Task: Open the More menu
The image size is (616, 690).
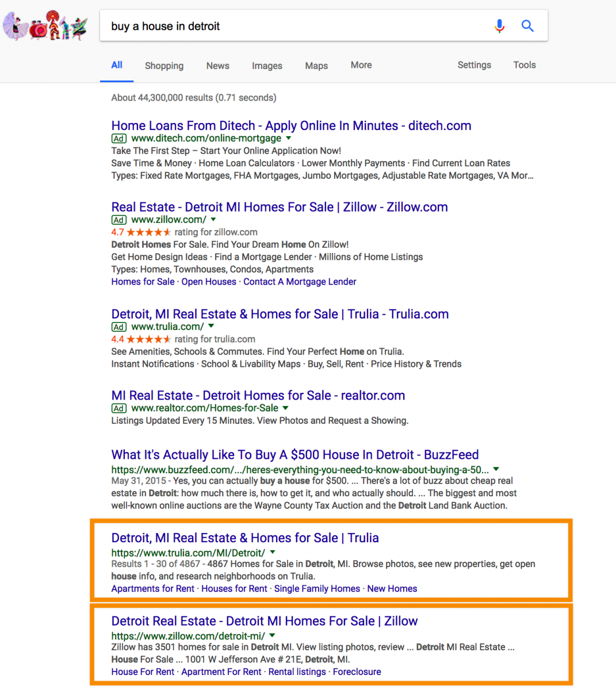Action: coord(361,65)
